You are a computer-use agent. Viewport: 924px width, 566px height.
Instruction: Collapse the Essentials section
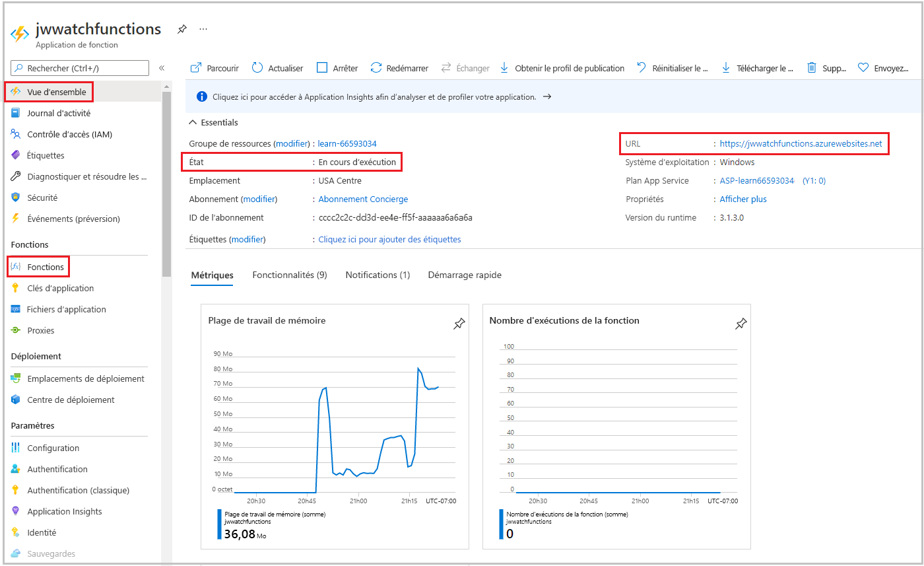(x=213, y=122)
